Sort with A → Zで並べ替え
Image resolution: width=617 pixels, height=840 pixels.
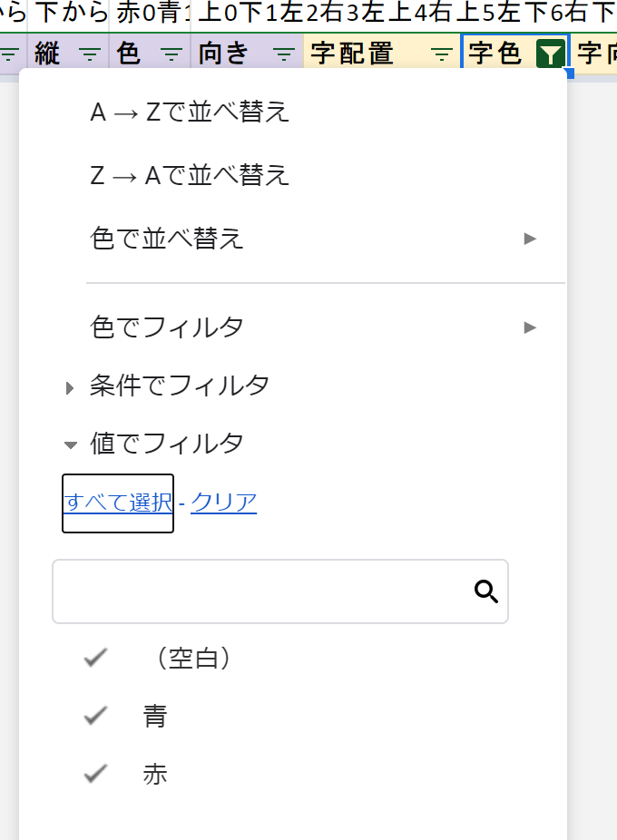(x=191, y=112)
